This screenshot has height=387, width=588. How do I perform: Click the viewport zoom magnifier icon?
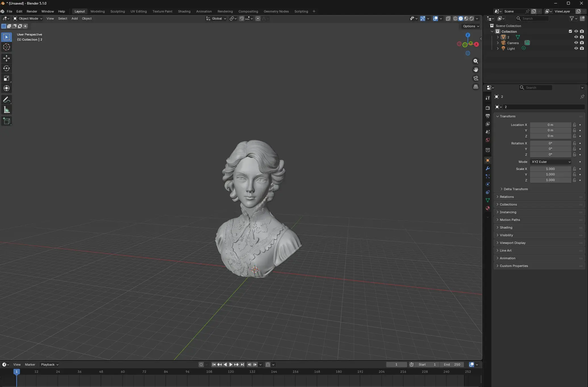476,61
